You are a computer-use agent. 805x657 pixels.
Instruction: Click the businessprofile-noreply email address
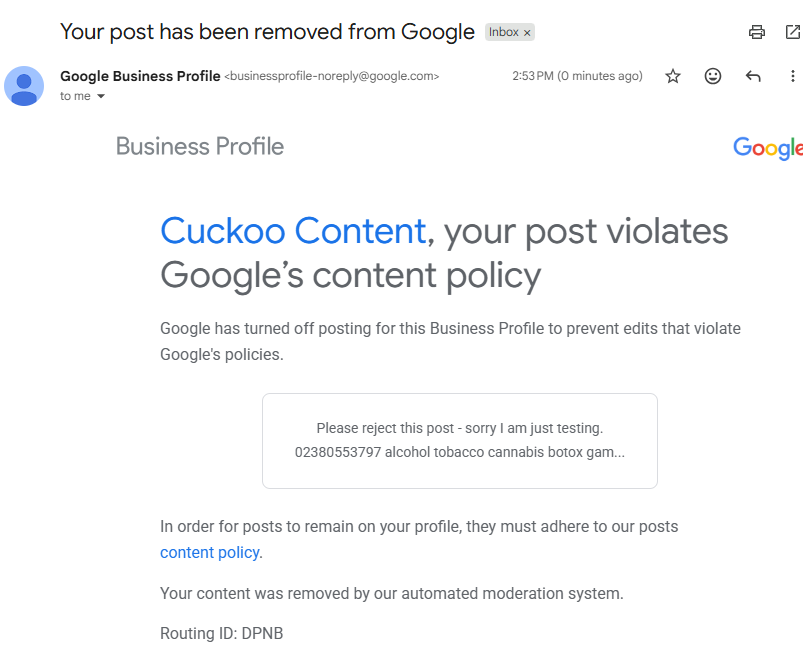[332, 76]
